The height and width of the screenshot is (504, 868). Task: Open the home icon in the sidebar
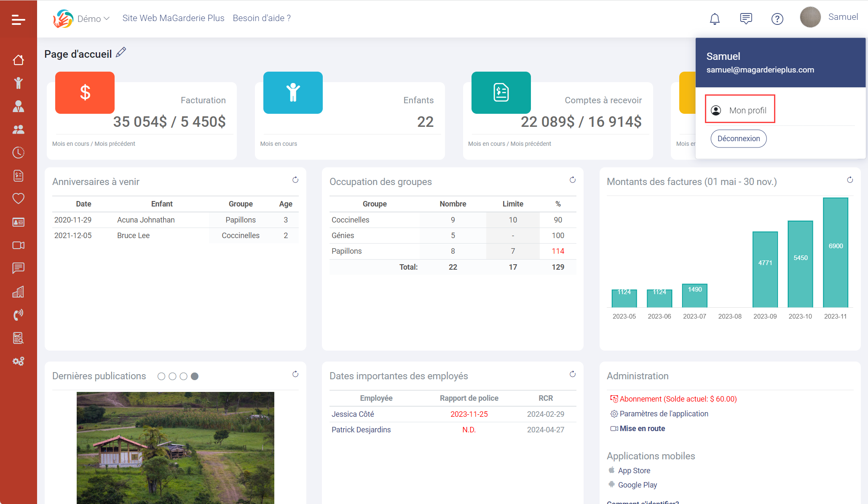(x=18, y=60)
